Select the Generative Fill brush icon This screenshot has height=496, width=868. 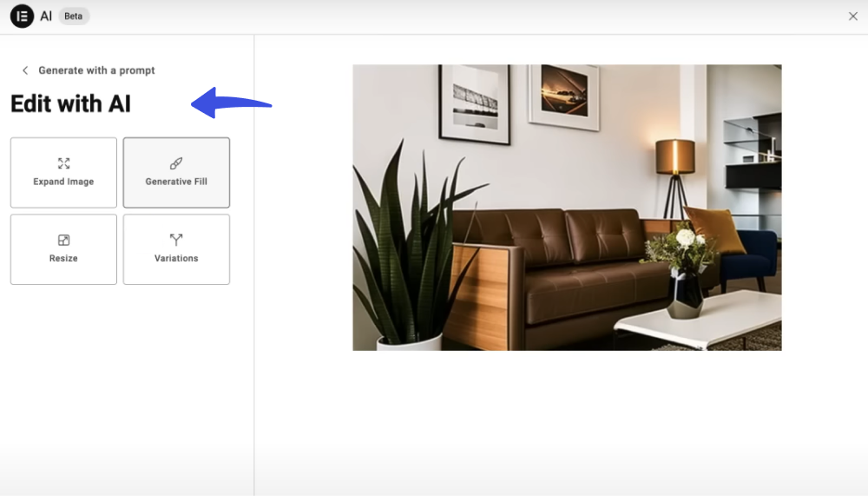click(x=176, y=163)
